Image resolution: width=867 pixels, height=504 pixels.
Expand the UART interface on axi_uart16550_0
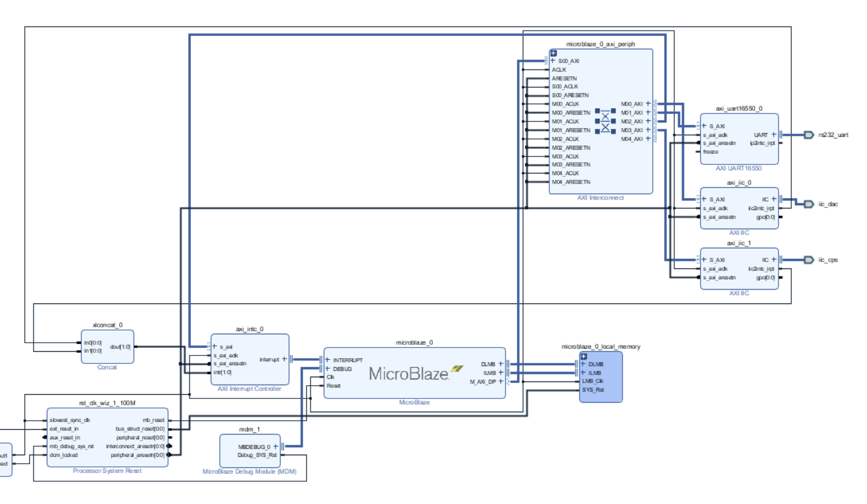pyautogui.click(x=774, y=135)
